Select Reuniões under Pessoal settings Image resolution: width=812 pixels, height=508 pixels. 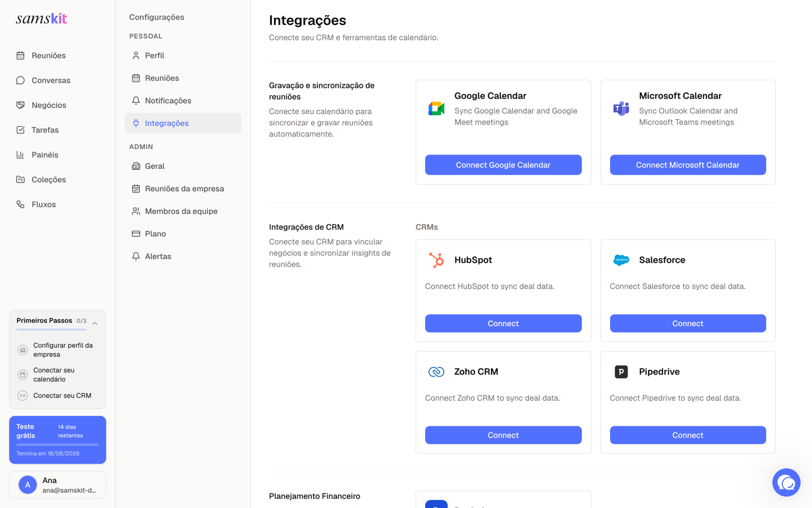click(183, 78)
